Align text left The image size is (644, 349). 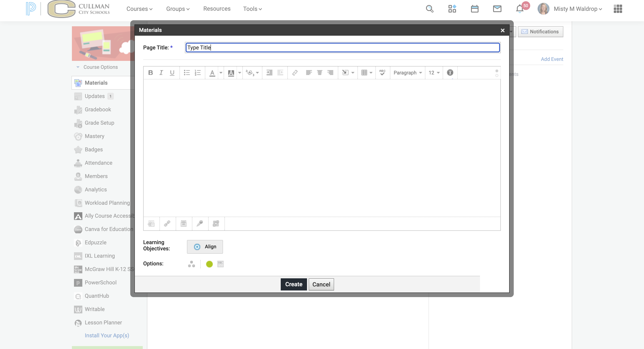coord(309,73)
